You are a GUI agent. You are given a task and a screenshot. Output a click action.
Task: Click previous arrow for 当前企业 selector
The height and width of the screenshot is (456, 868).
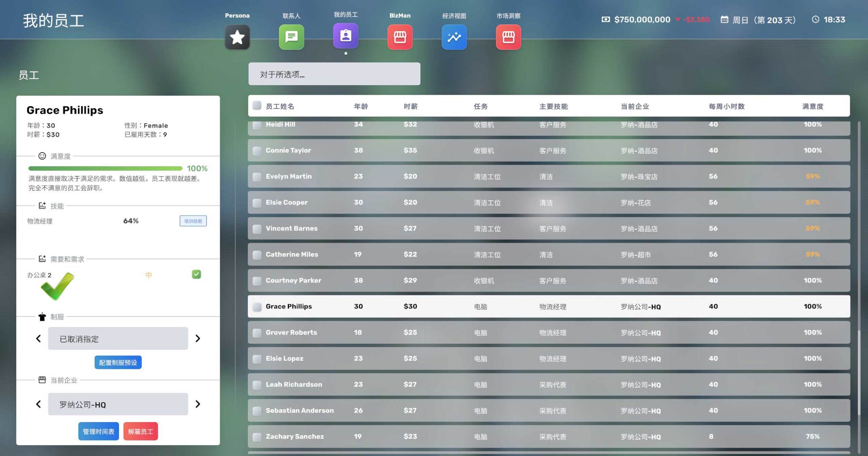38,404
